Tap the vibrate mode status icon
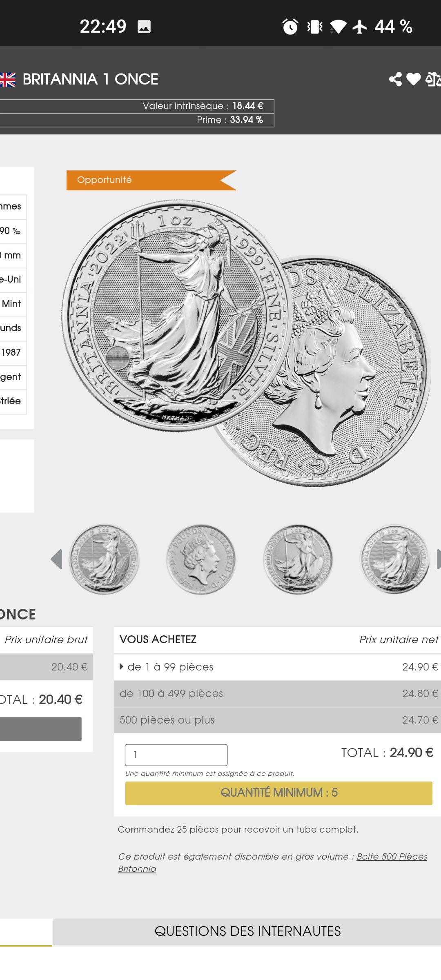 pyautogui.click(x=315, y=27)
